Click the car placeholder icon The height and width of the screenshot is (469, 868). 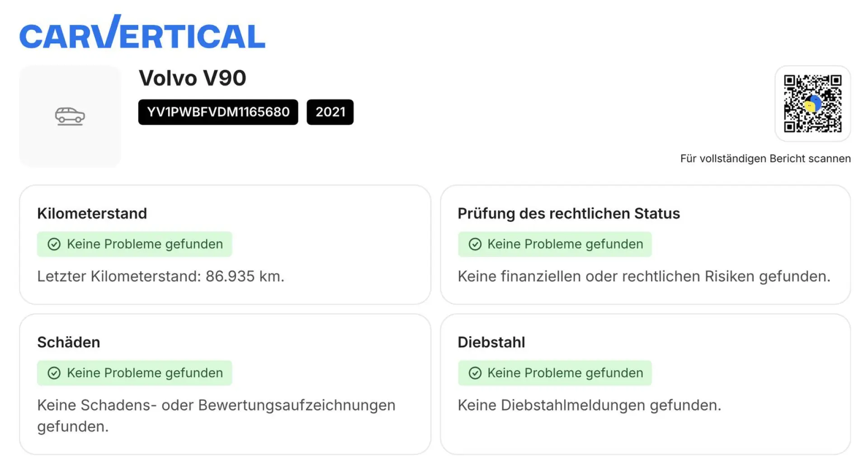tap(70, 116)
